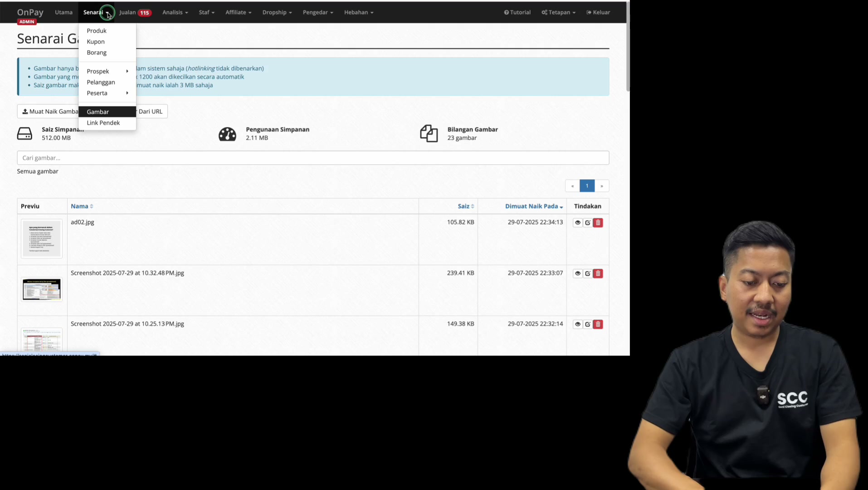Open the Jualan menu with 115 badge
Screen dimensions: 868x490
coord(135,12)
